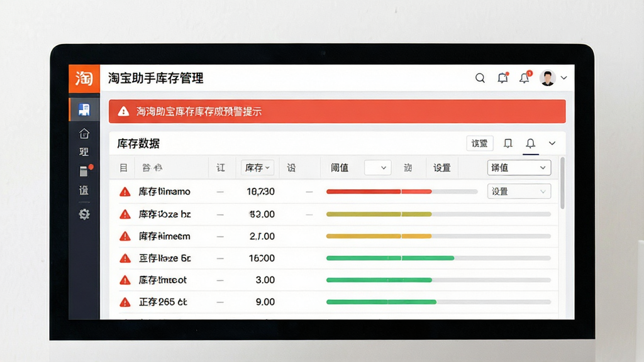Click the 阈值 column header

(x=340, y=167)
